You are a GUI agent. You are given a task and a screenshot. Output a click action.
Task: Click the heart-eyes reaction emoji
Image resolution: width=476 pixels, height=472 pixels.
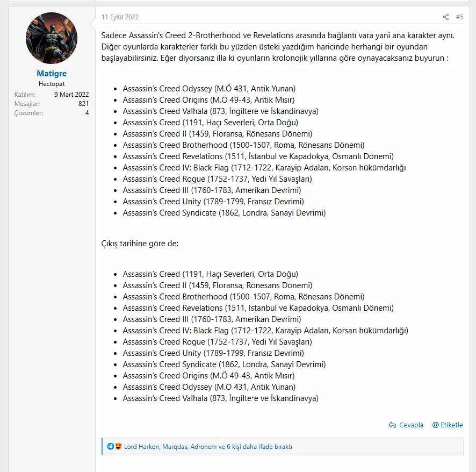click(x=118, y=446)
